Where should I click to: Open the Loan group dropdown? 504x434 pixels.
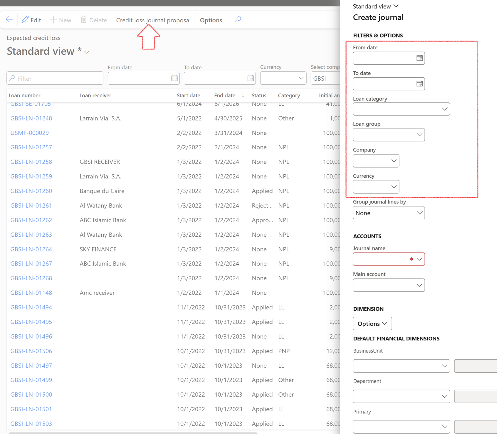click(x=419, y=135)
